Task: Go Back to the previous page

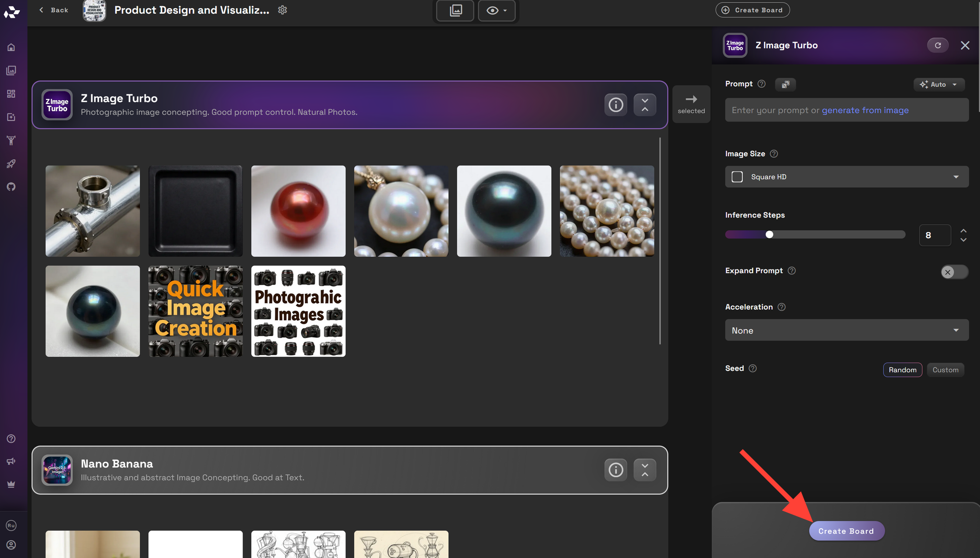Action: point(53,10)
